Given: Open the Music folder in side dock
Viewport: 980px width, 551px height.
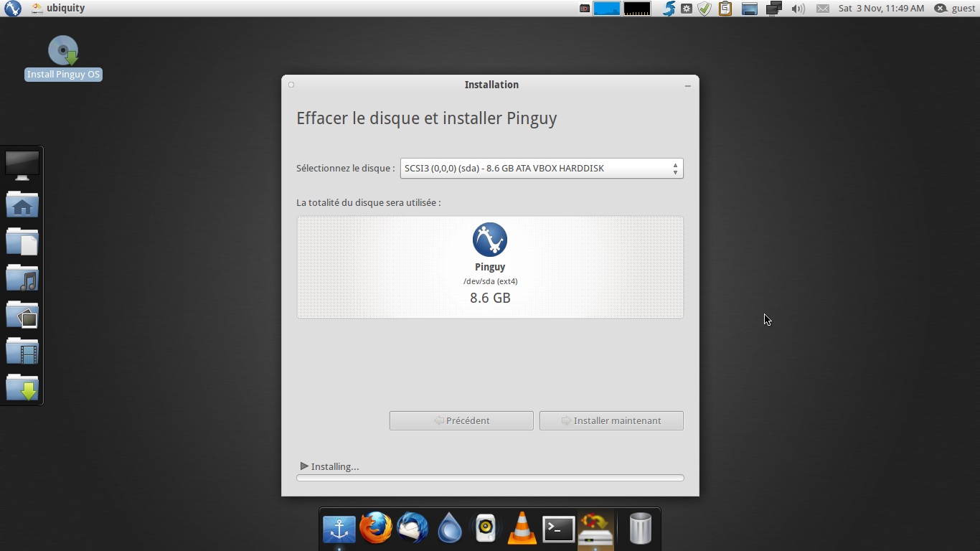Looking at the screenshot, I should pyautogui.click(x=22, y=278).
